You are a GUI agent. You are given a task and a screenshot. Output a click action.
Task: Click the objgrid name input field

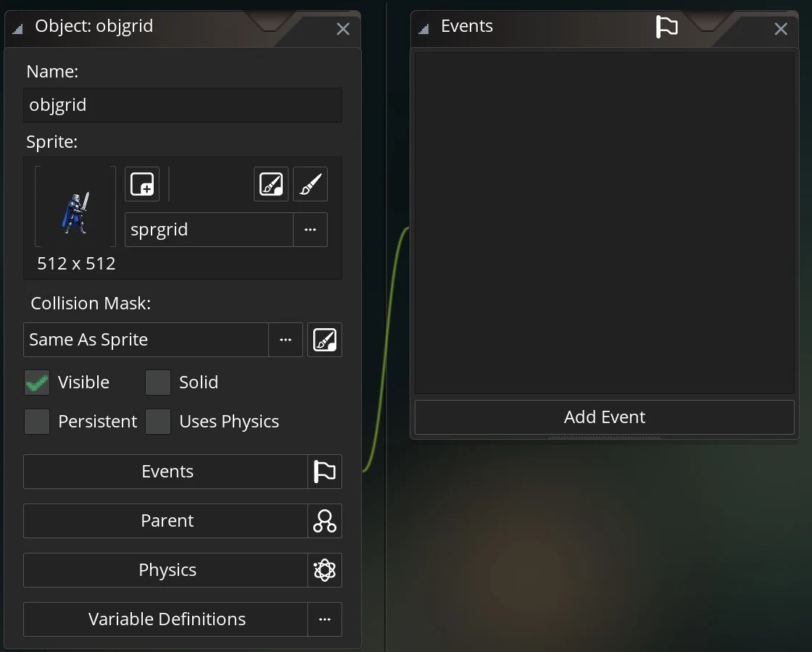pyautogui.click(x=182, y=105)
